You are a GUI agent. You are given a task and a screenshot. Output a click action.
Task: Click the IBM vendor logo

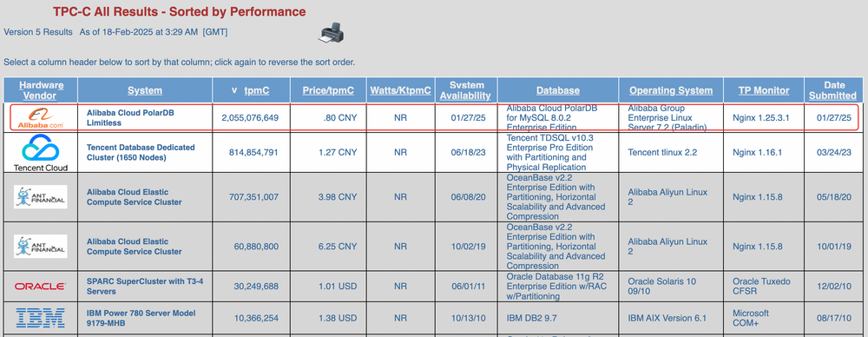coord(41,318)
